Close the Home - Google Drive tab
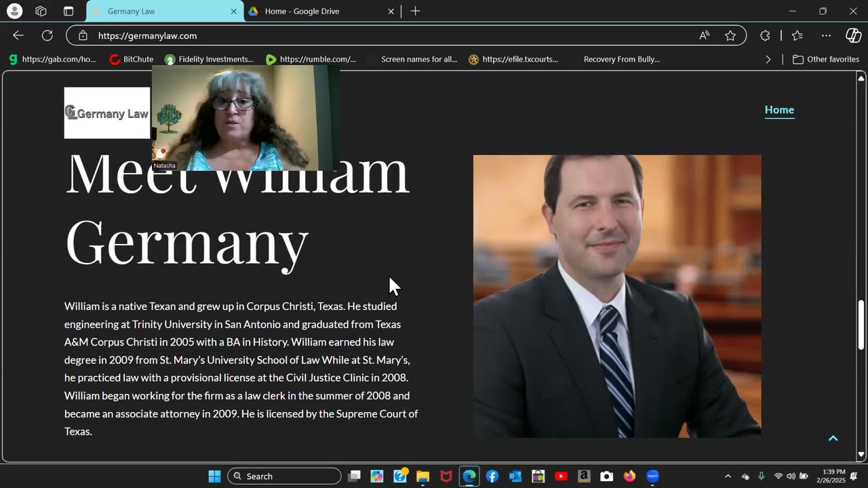The width and height of the screenshot is (868, 488). point(391,11)
